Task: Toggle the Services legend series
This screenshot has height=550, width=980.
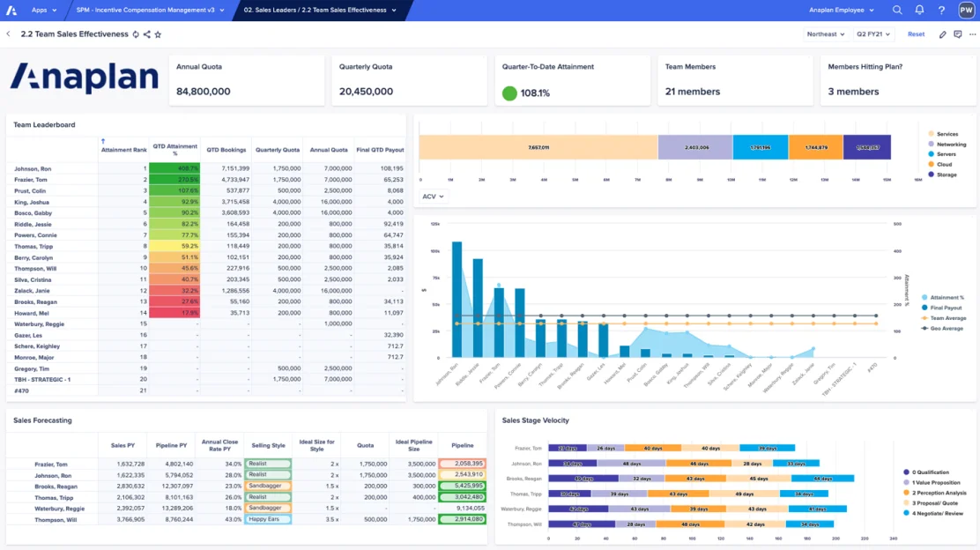Action: [x=947, y=134]
